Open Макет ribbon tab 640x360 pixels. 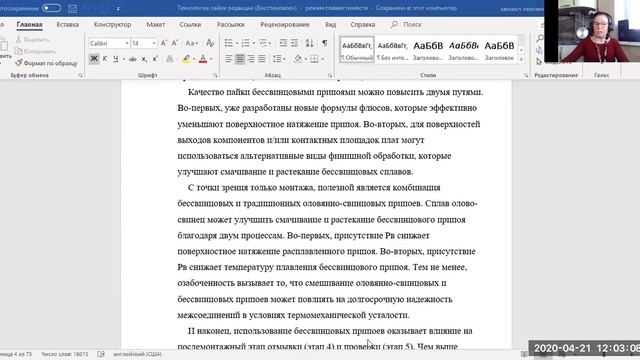pyautogui.click(x=156, y=24)
